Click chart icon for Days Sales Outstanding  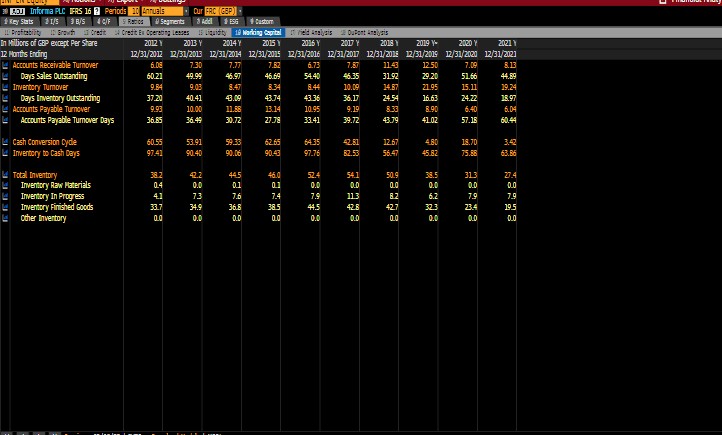[x=5, y=76]
